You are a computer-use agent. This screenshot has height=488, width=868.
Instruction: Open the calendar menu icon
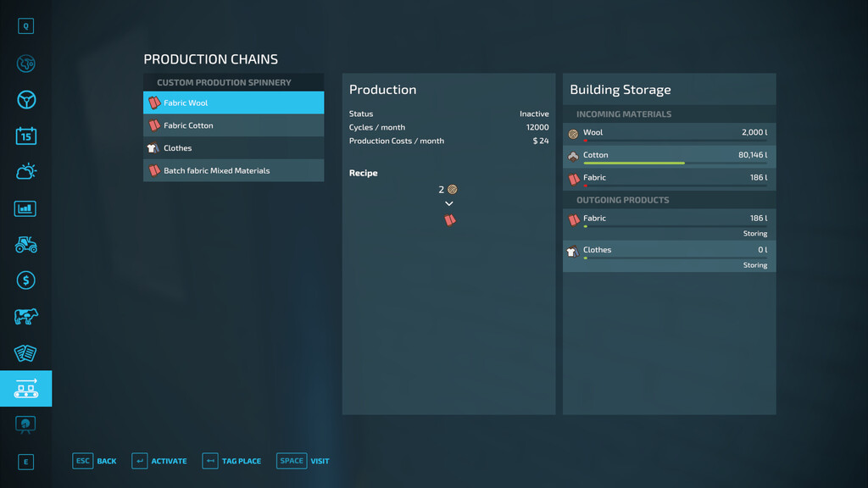click(x=25, y=136)
